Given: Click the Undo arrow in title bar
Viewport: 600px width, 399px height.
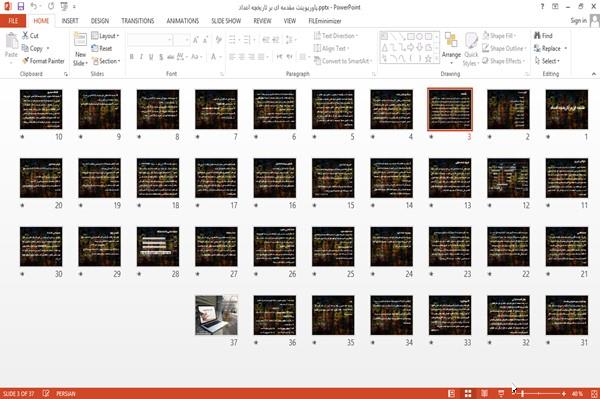Looking at the screenshot, I should pos(33,7).
